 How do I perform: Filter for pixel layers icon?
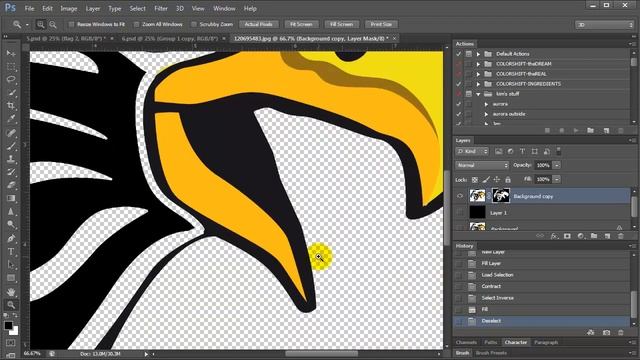tap(498, 151)
